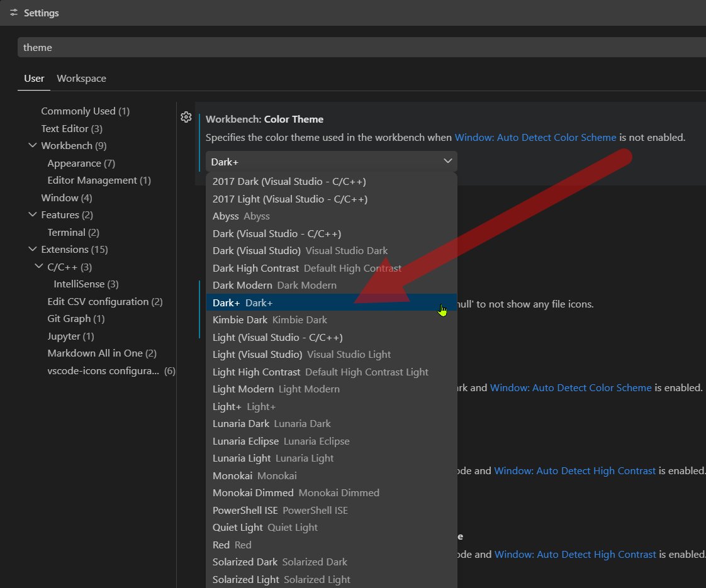Screen dimensions: 706x588
Task: Select Window (4) in settings tree
Action: click(x=67, y=198)
